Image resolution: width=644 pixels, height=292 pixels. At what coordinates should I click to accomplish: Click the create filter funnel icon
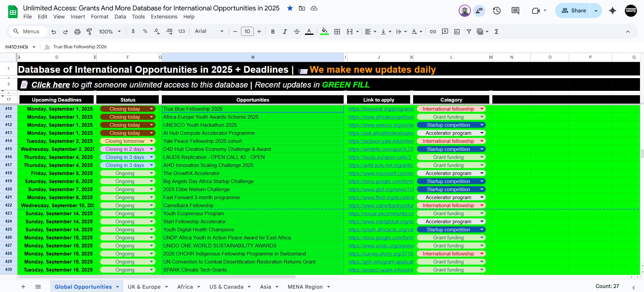click(469, 32)
